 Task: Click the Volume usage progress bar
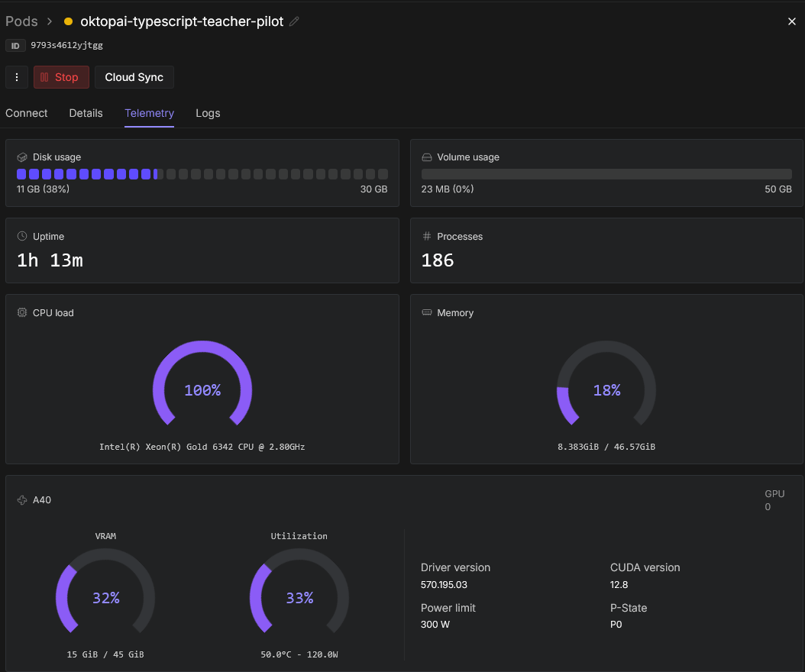point(606,174)
